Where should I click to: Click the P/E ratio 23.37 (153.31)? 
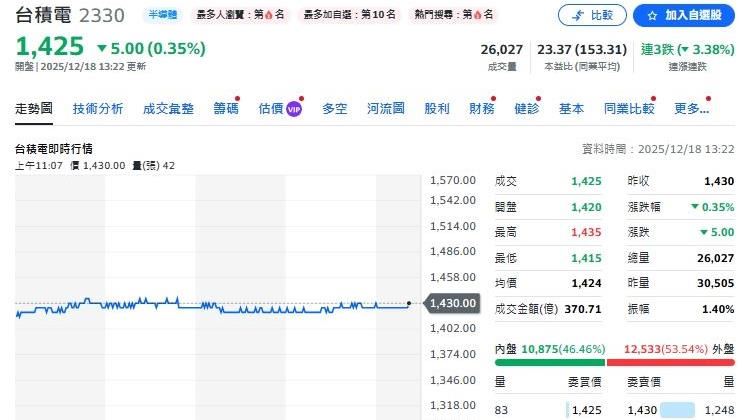point(582,49)
